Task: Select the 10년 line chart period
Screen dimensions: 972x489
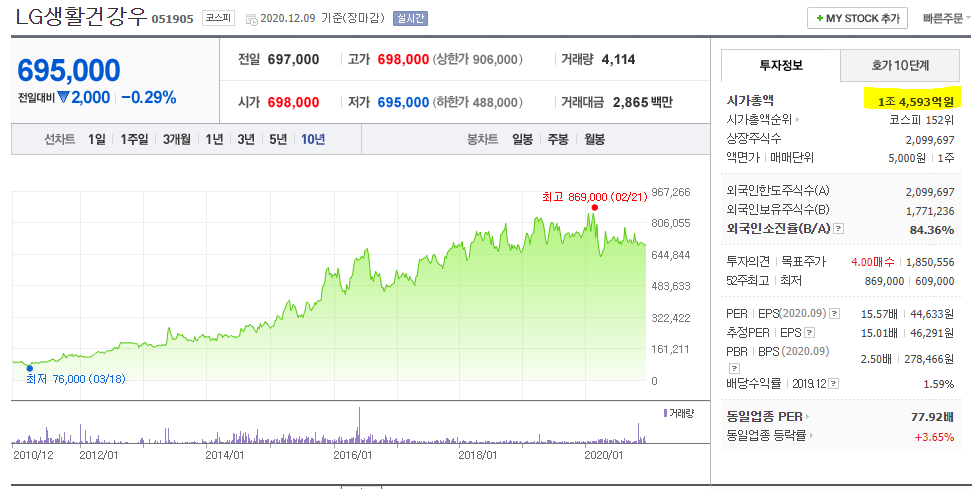Action: pyautogui.click(x=313, y=139)
